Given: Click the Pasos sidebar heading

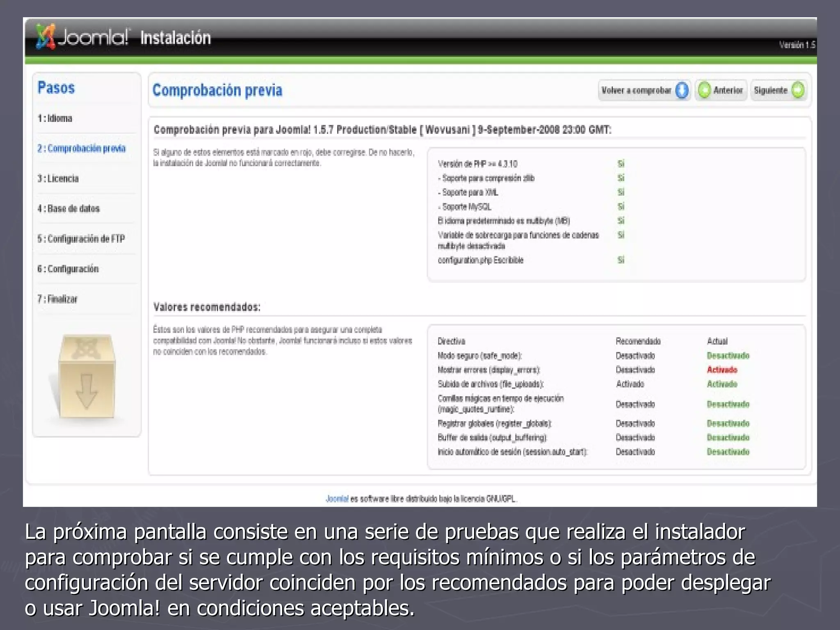Looking at the screenshot, I should pyautogui.click(x=56, y=88).
